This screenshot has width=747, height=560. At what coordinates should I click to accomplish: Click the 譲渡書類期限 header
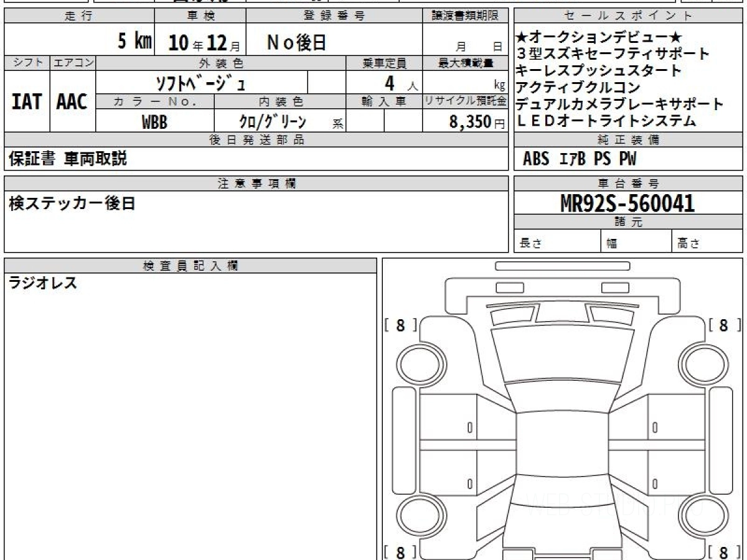click(x=465, y=16)
